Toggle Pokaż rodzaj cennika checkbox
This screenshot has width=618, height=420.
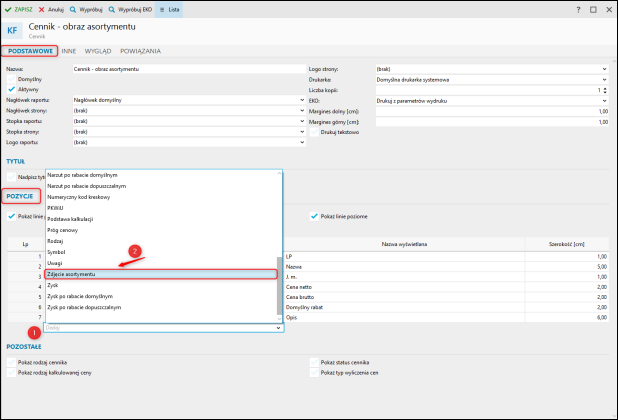click(x=11, y=362)
